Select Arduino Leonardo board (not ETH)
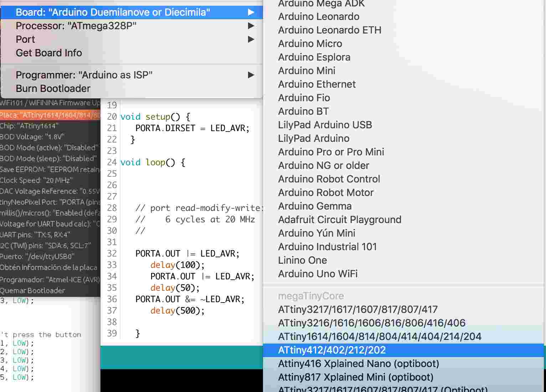Screen dimensions: 546x392 (403, 16)
